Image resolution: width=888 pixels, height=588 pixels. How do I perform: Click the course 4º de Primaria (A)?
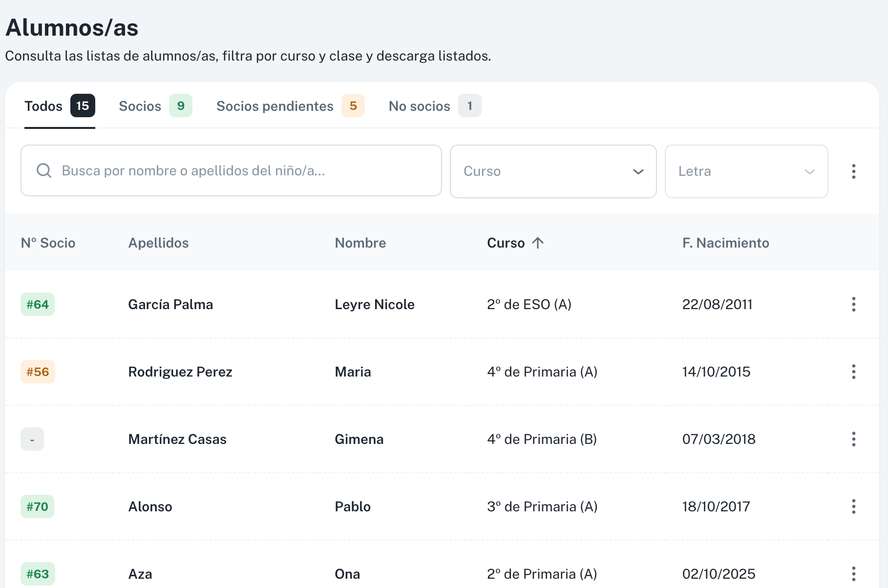[542, 372]
